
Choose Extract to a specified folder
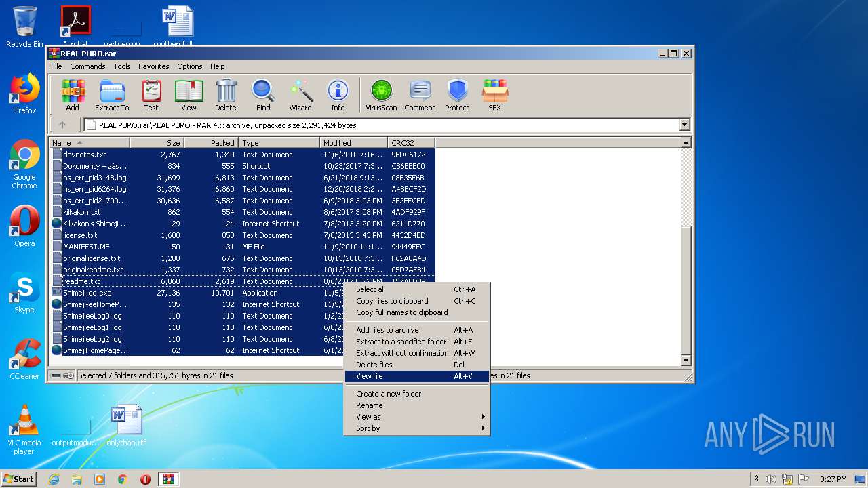[x=416, y=342]
